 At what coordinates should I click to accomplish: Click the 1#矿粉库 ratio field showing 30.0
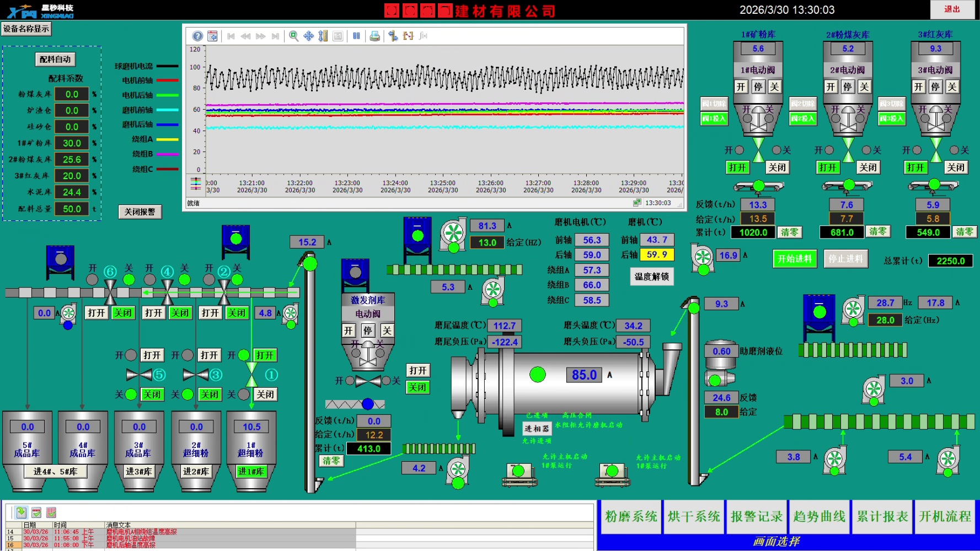tap(72, 143)
